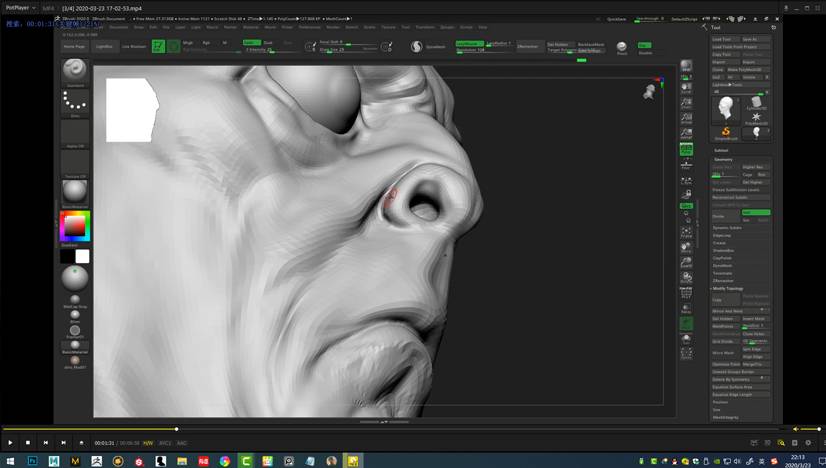The image size is (826, 468).
Task: Click the Make PolyMesh3D button
Action: [748, 70]
